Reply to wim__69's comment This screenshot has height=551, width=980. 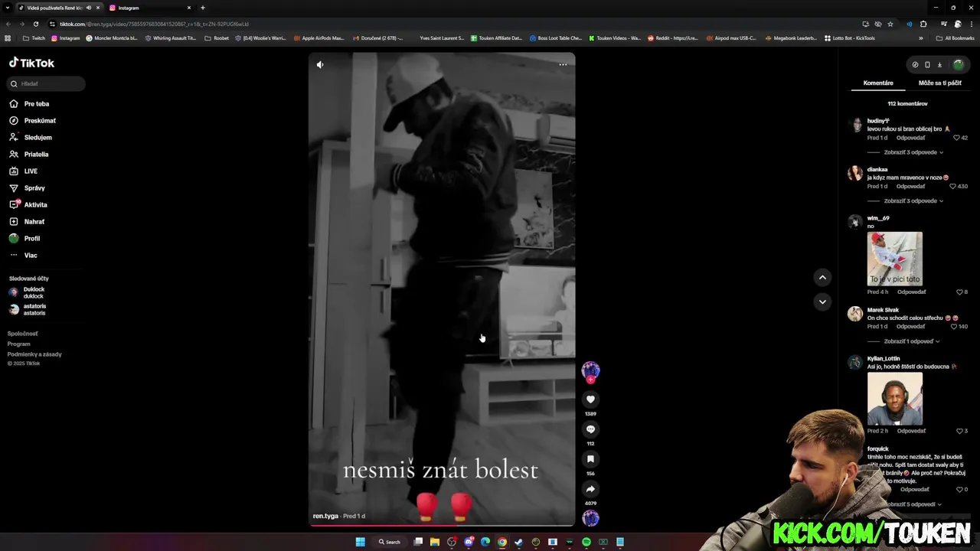click(911, 292)
